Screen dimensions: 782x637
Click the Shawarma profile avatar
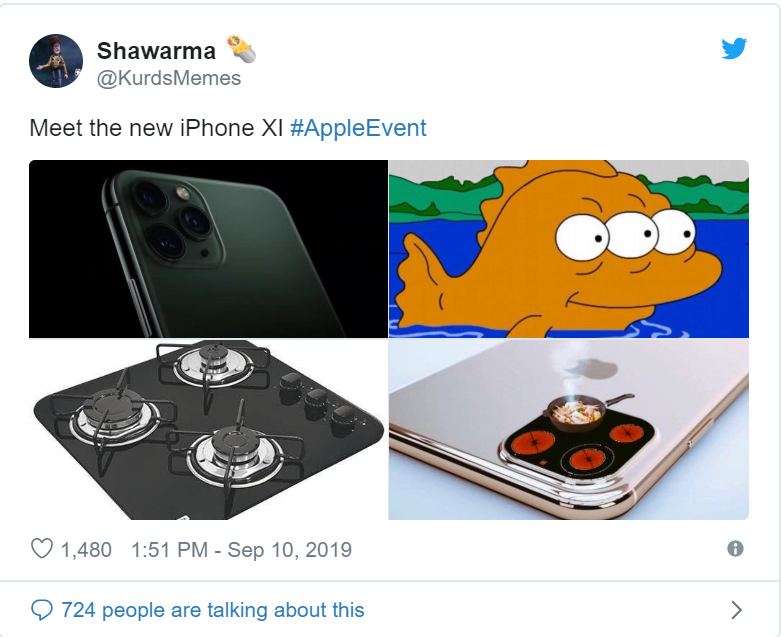[56, 61]
